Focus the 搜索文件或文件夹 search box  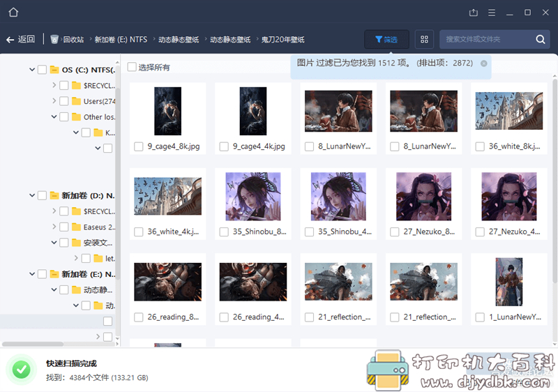[488, 40]
